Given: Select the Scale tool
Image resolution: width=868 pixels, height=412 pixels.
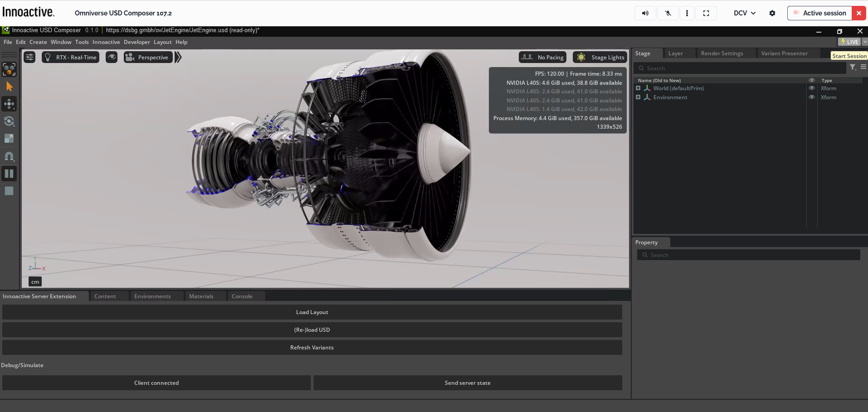Looking at the screenshot, I should (9, 138).
